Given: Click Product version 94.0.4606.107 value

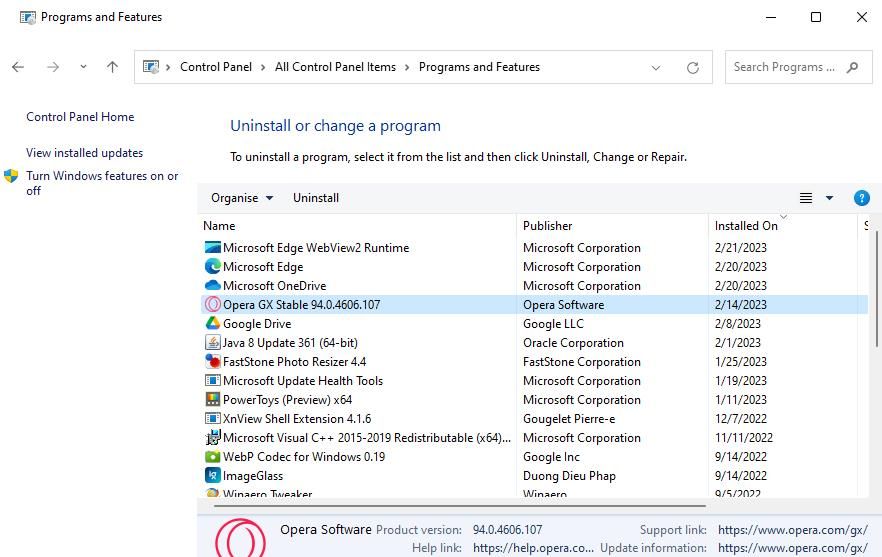Looking at the screenshot, I should tap(507, 530).
